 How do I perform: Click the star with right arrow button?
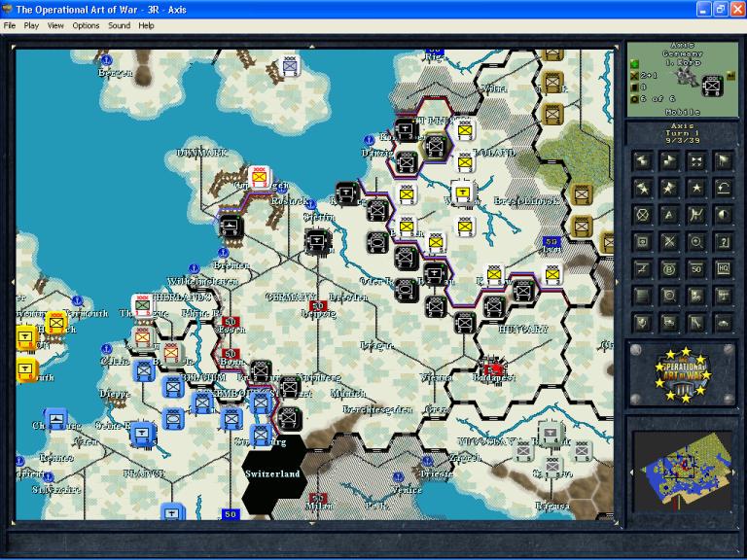coord(669,189)
